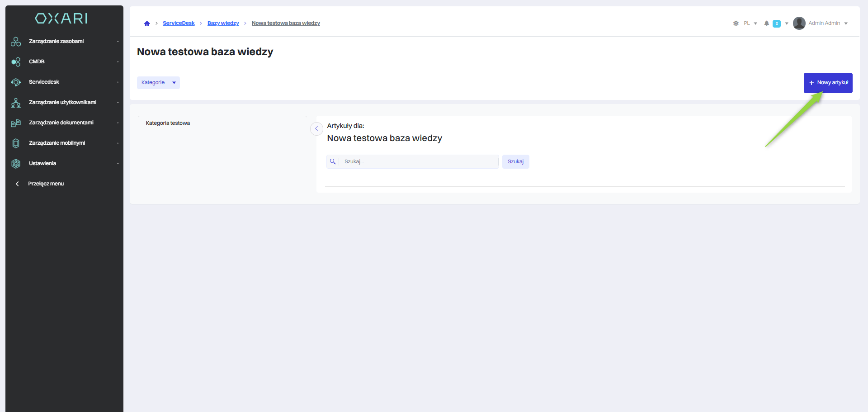
Task: Click the Zarządzanie mobilnymi shield icon
Action: click(x=16, y=143)
